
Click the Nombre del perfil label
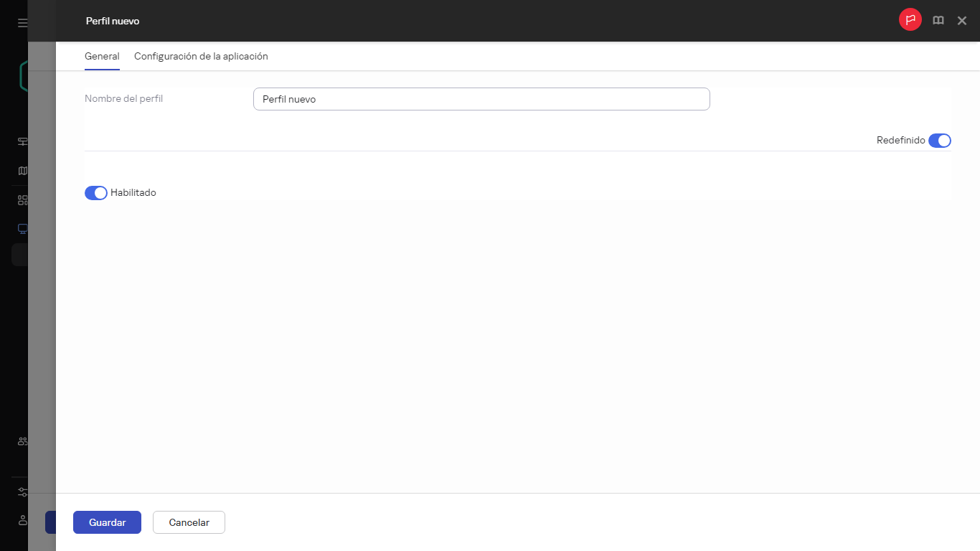123,98
